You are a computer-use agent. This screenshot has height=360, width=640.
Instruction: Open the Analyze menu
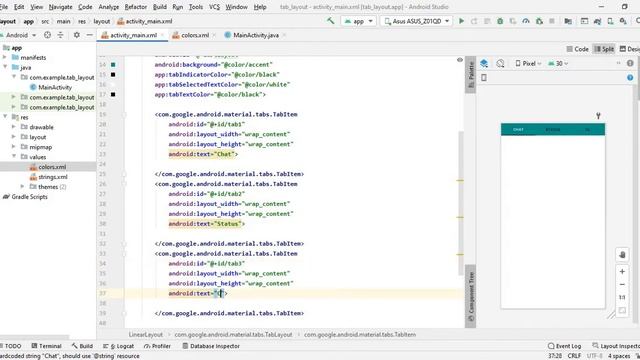[x=109, y=7]
